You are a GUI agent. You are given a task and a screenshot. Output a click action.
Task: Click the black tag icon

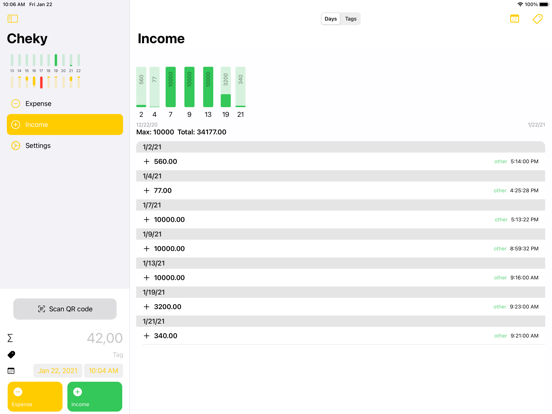11,355
